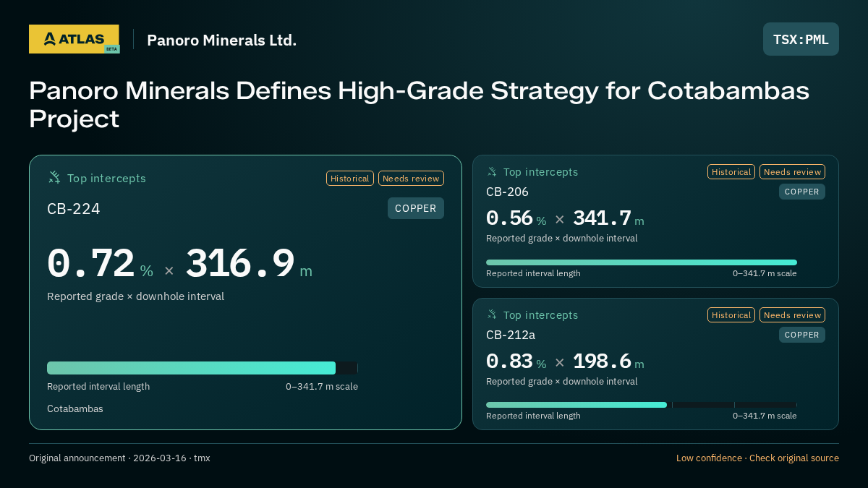This screenshot has width=868, height=488.
Task: Click the Atlas logo
Action: pos(74,39)
